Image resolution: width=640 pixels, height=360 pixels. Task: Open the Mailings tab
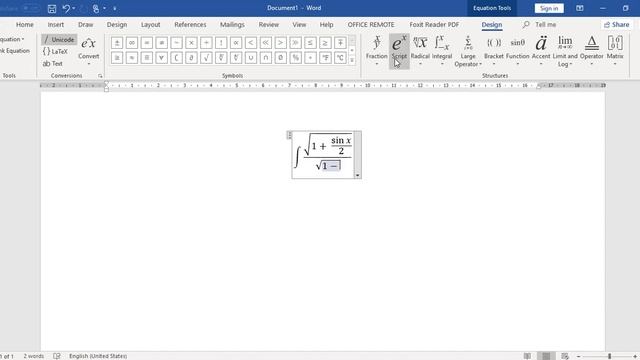(232, 25)
